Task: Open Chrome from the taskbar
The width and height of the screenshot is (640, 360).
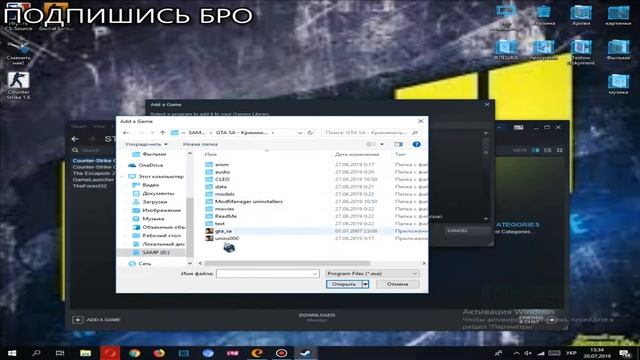Action: (135, 353)
